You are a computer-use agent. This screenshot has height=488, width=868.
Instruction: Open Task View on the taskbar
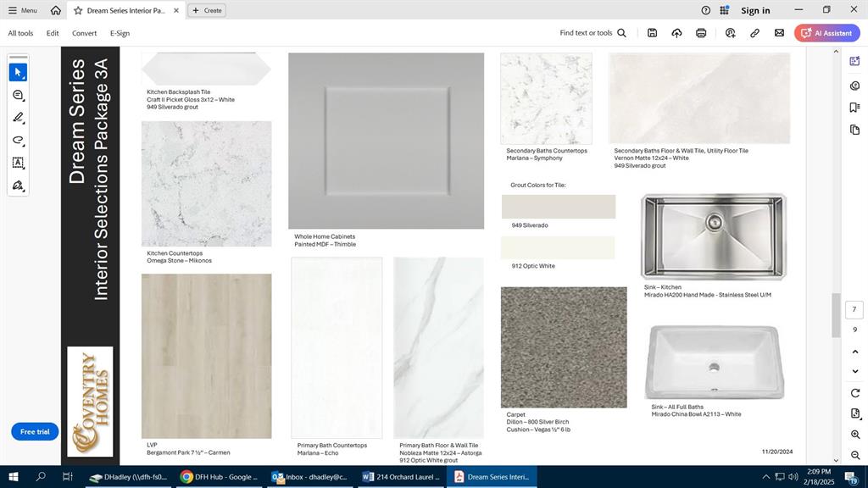coord(67,477)
